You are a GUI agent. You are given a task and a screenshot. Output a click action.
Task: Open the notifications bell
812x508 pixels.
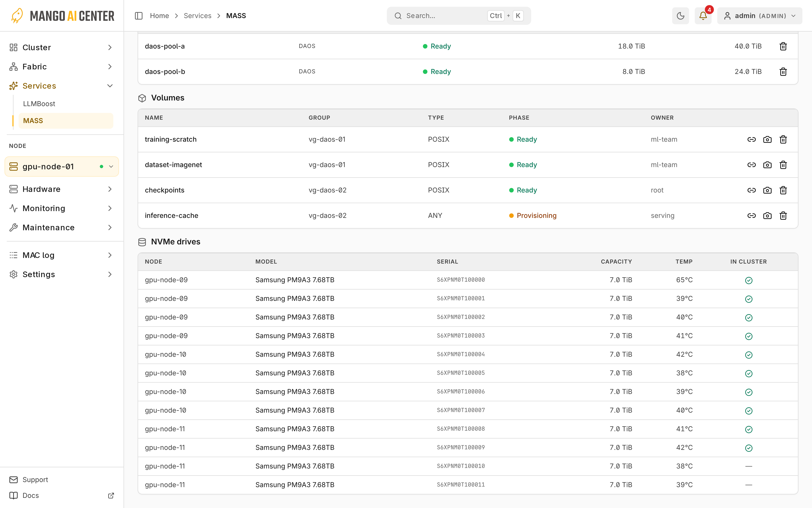(x=703, y=16)
